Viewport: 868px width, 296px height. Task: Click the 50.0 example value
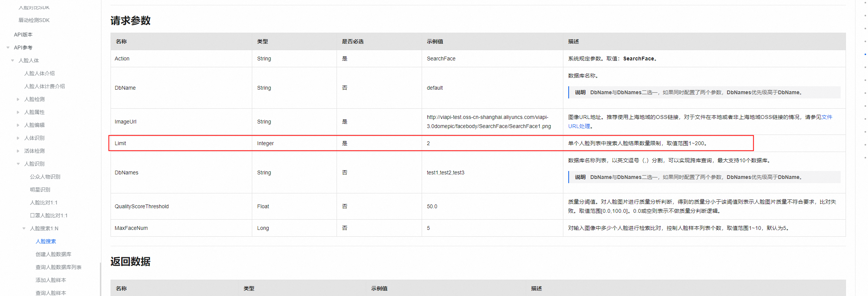coord(432,206)
